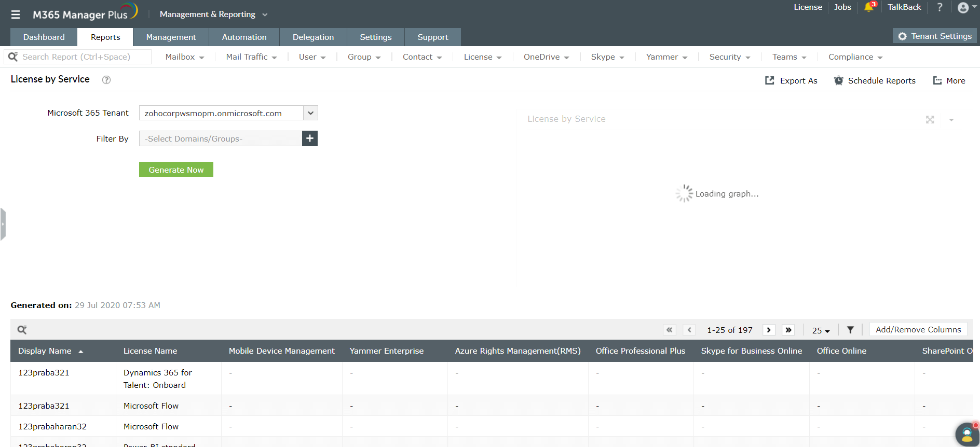Click the table search icon
Viewport: 980px width, 447px height.
click(22, 330)
